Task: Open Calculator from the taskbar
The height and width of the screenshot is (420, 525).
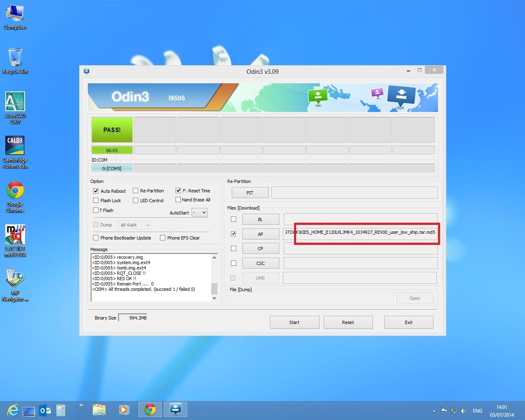Action: 61,410
